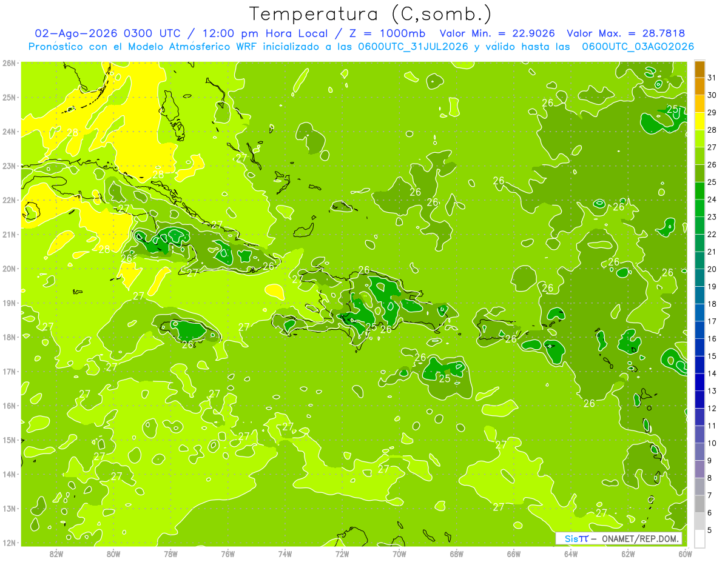
Task: Click the legend value 25
Action: 712,182
